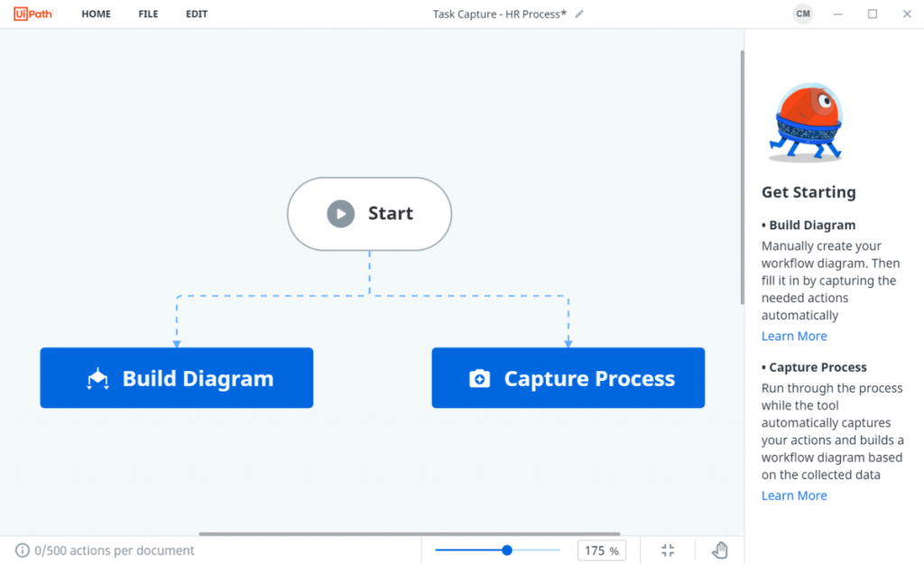Viewport: 924px width, 564px height.
Task: Click the pencil icon to rename document
Action: click(x=579, y=14)
